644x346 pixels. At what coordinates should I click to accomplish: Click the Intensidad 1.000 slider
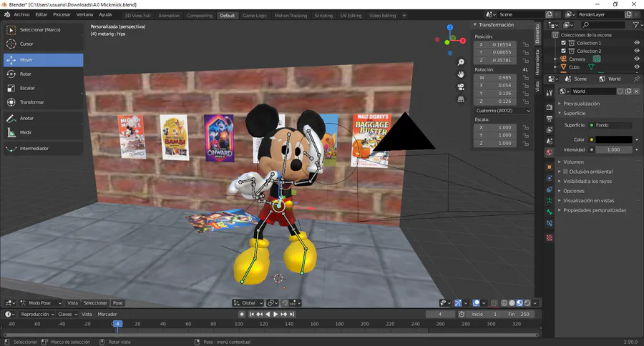pos(614,150)
